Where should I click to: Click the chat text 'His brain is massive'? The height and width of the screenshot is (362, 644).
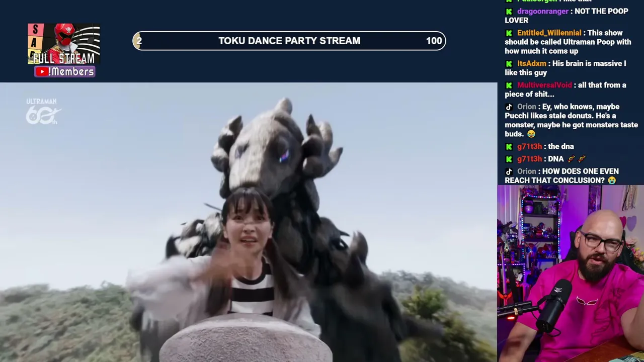(588, 63)
